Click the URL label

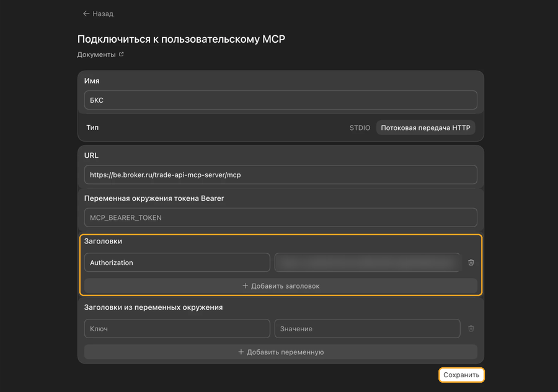coord(92,155)
